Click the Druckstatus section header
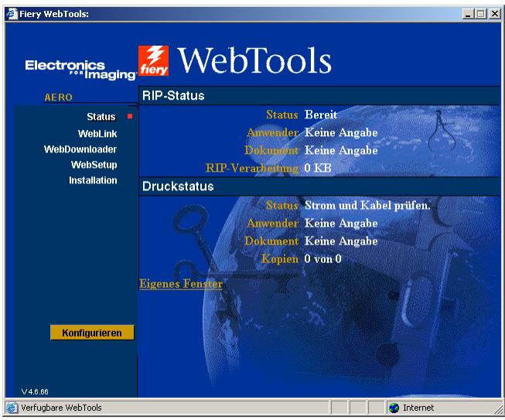Image resolution: width=505 pixels, height=420 pixels. pos(319,186)
